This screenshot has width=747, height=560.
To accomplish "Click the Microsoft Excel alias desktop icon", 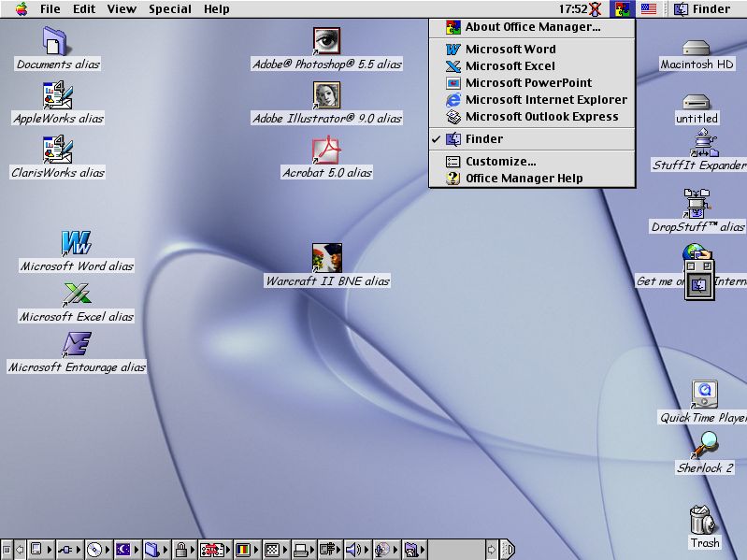I will click(x=77, y=294).
